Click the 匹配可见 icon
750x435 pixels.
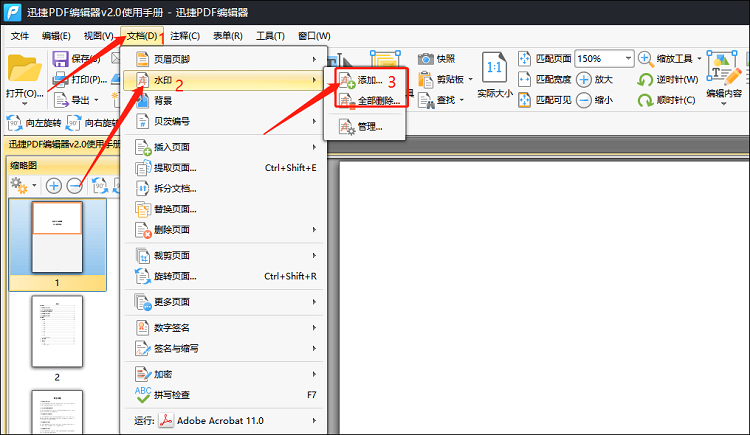point(525,100)
